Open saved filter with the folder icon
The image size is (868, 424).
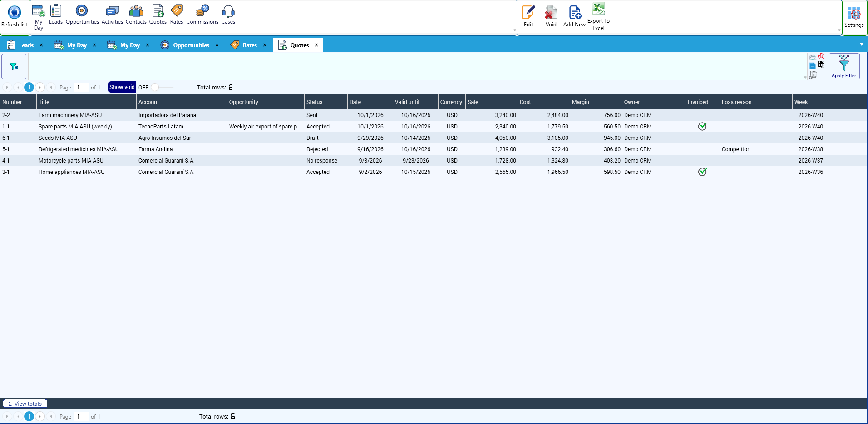[813, 58]
